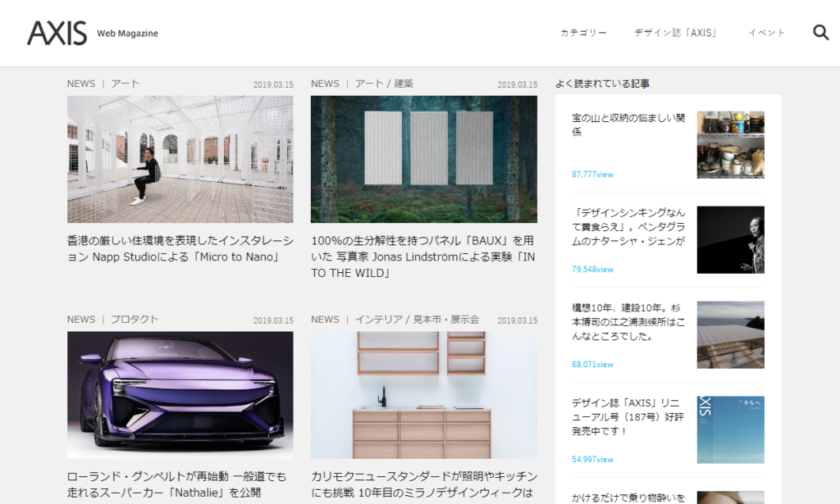Click the 2019.03.15 date above the Karimoku kitchen
Image resolution: width=840 pixels, height=504 pixels.
[517, 320]
